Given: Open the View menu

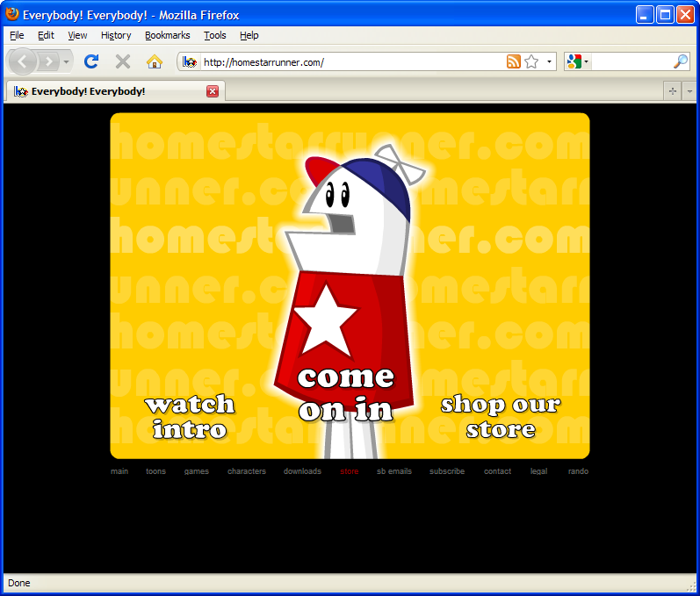Looking at the screenshot, I should 77,35.
